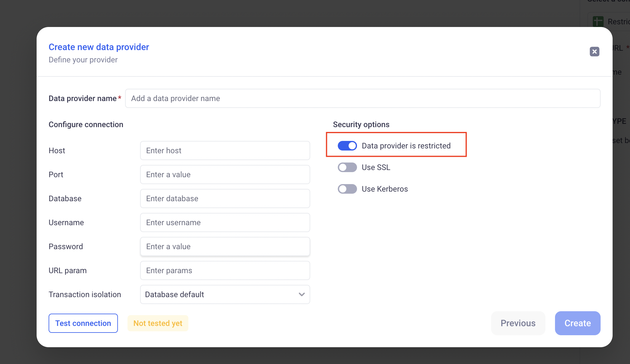Click the Test connection button

pyautogui.click(x=83, y=323)
